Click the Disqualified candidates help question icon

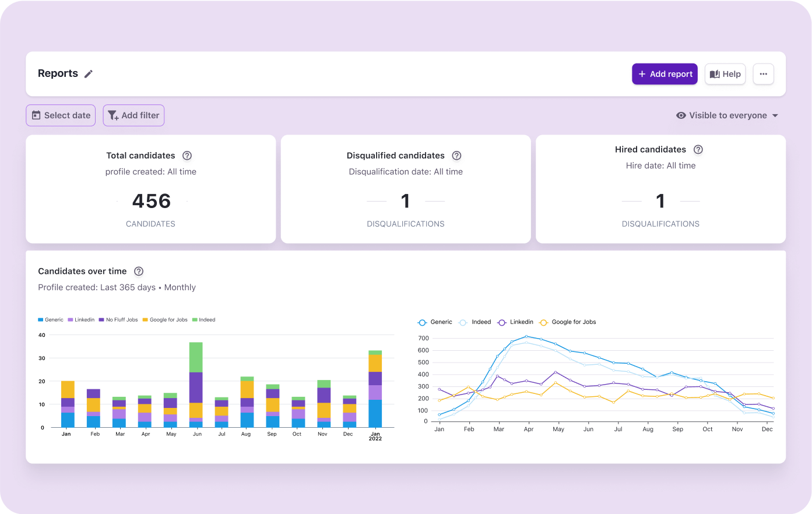[457, 156]
